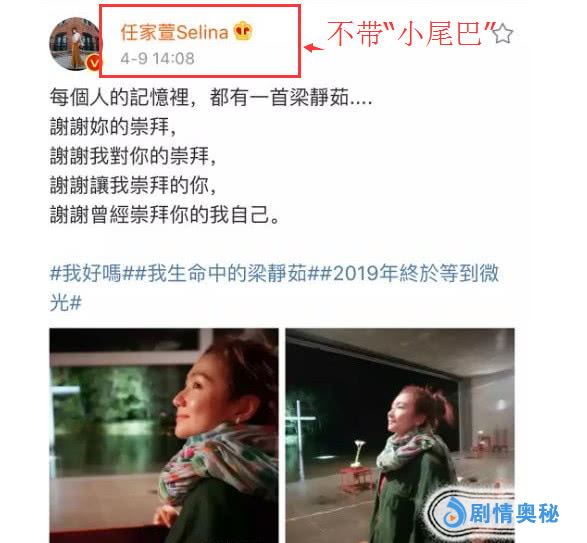The height and width of the screenshot is (543, 587).
Task: Open the left close-up profile photo
Action: [x=164, y=435]
